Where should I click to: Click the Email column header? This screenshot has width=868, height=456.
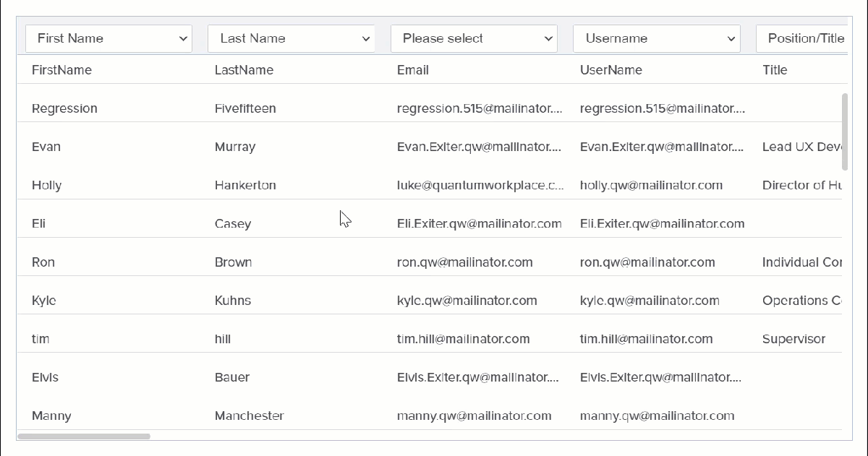click(x=412, y=69)
